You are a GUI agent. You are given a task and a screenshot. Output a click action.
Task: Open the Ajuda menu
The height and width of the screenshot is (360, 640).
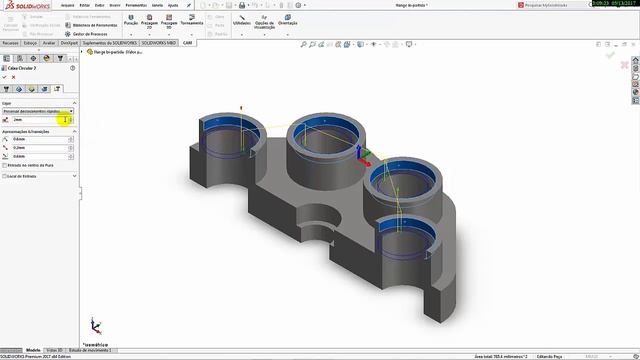[173, 5]
